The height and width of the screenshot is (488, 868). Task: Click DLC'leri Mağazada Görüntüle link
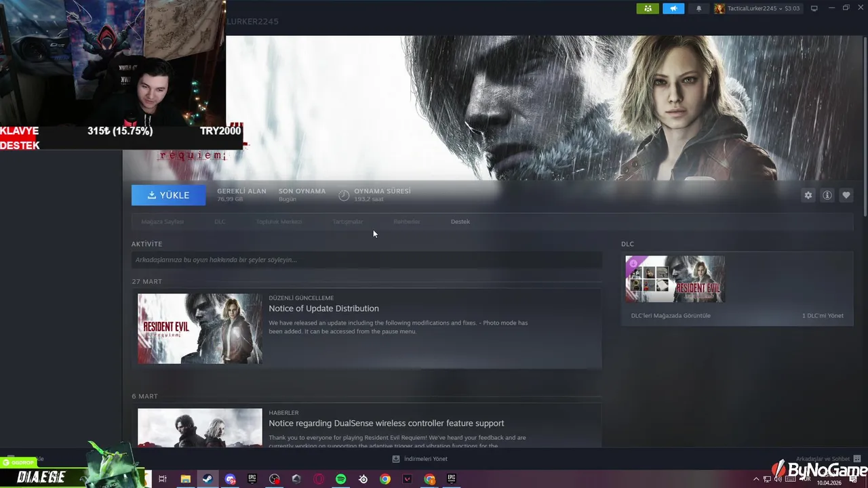tap(671, 316)
